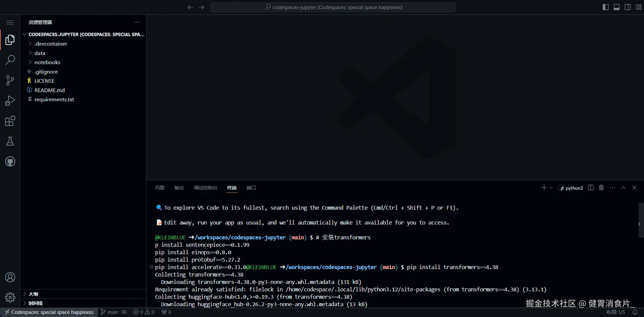Switch to the 端口 tab

coord(251,188)
